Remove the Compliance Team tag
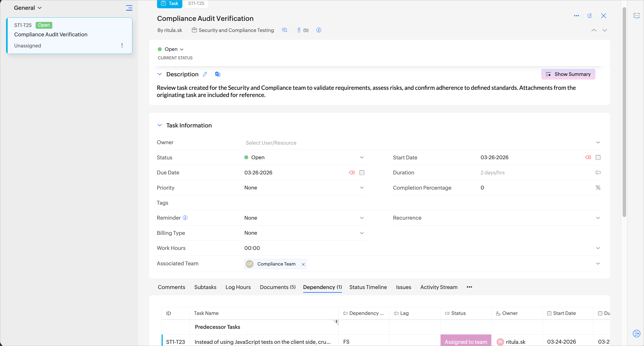 pos(303,264)
